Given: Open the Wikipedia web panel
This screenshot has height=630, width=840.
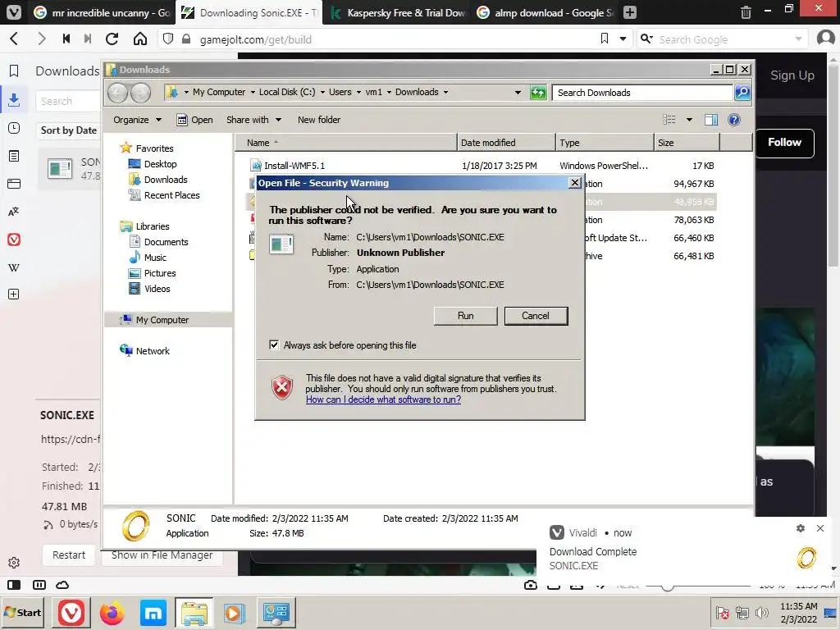Looking at the screenshot, I should click(x=14, y=267).
